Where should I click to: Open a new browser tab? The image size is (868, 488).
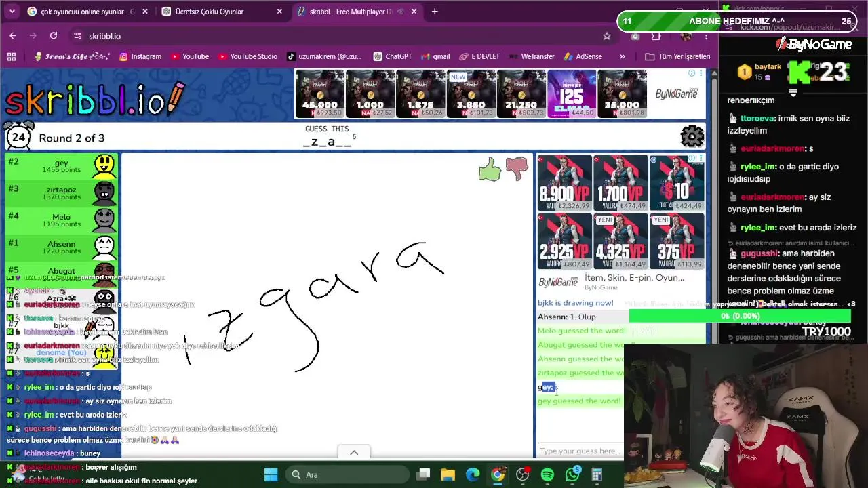pos(435,12)
